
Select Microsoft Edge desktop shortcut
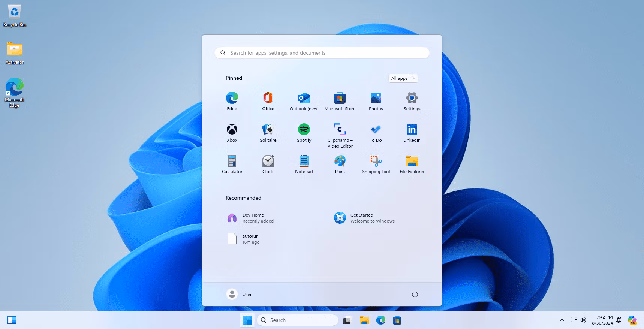pyautogui.click(x=15, y=93)
